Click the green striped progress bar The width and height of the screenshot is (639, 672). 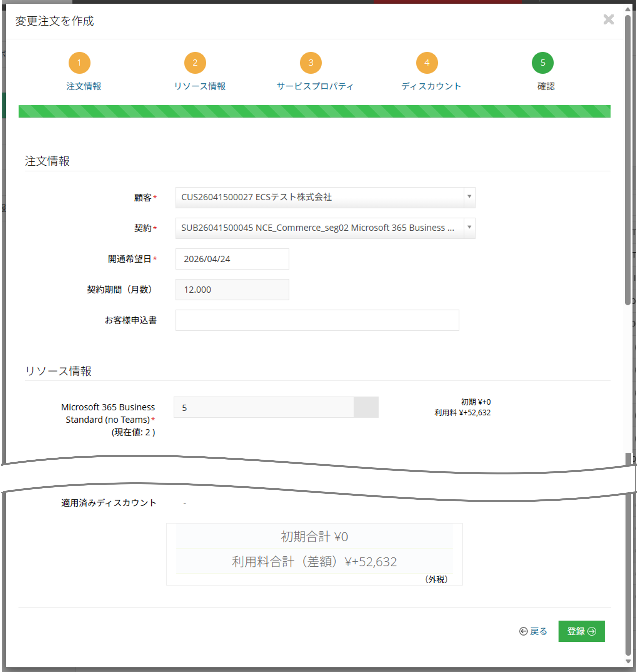click(314, 111)
